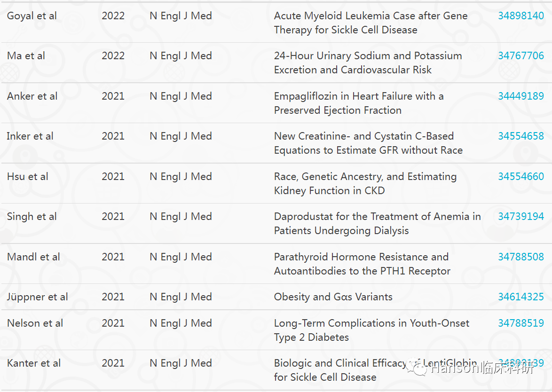Open PubMed link 34898140

[x=520, y=16]
